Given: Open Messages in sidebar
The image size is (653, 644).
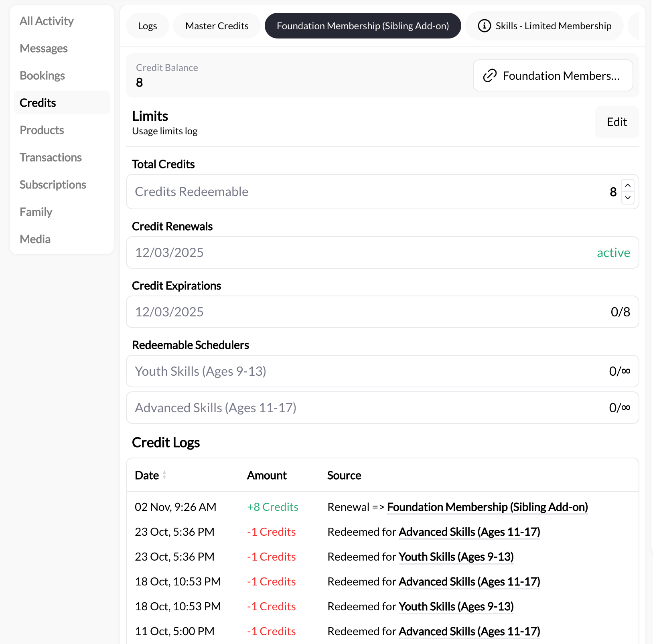Looking at the screenshot, I should tap(44, 48).
